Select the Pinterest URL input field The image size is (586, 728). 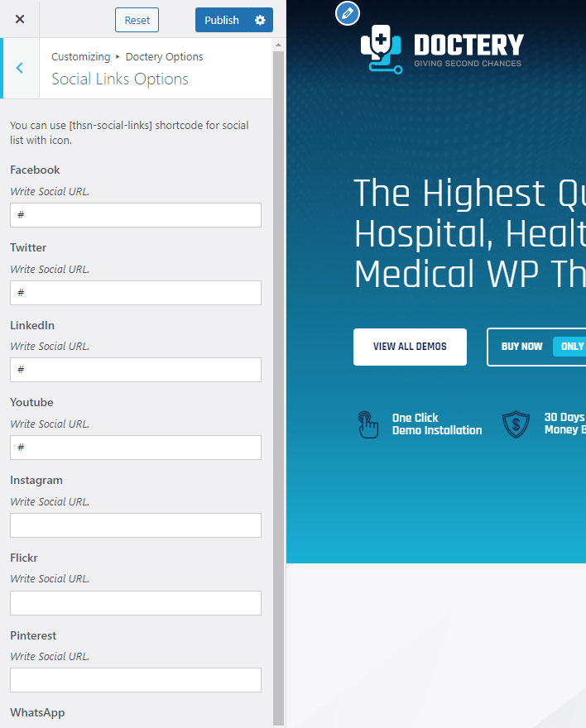pos(136,680)
